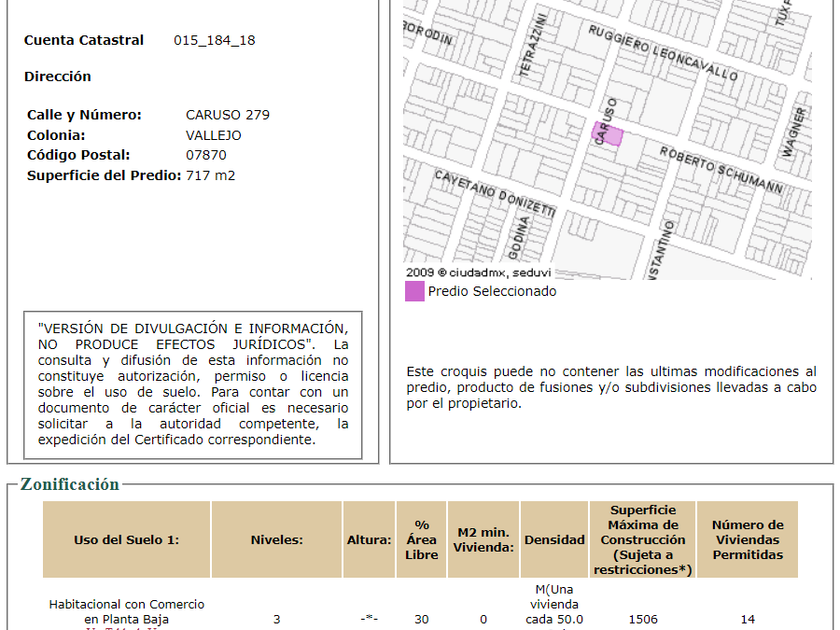Click the Densidad cell 'M(Una vivienda cada 50.0'

click(x=554, y=607)
